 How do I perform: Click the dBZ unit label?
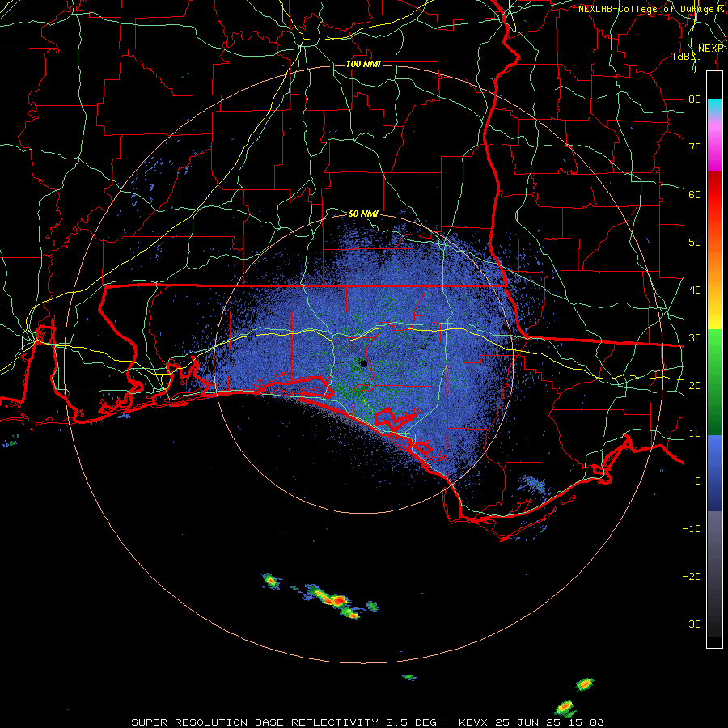(687, 57)
